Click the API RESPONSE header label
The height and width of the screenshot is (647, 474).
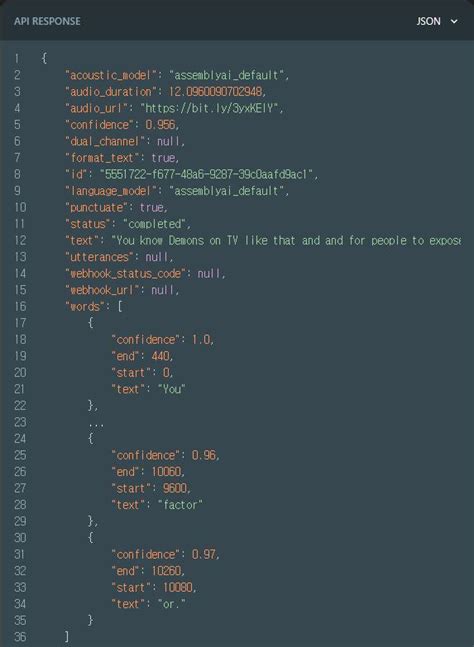(x=47, y=21)
